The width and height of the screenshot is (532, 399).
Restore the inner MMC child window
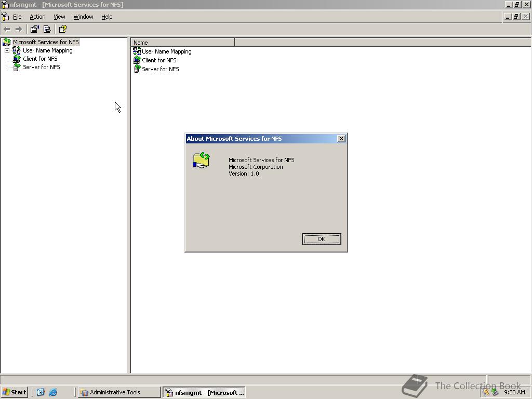coord(516,16)
